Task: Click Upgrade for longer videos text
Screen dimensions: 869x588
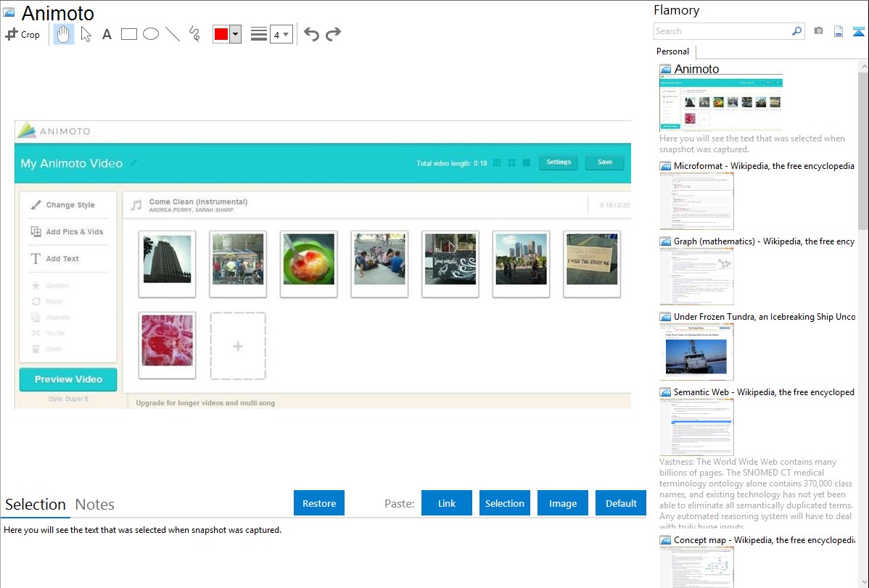Action: (x=205, y=403)
